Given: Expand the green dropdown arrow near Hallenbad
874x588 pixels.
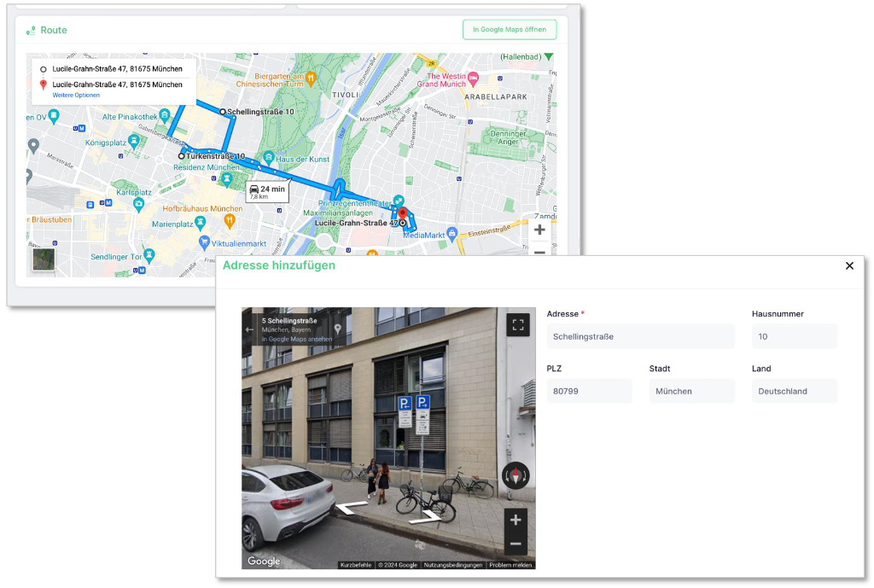Looking at the screenshot, I should coord(548,57).
